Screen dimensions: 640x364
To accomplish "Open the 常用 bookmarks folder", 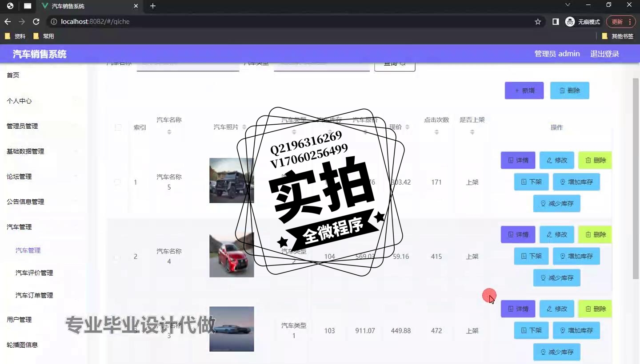I will pyautogui.click(x=44, y=36).
